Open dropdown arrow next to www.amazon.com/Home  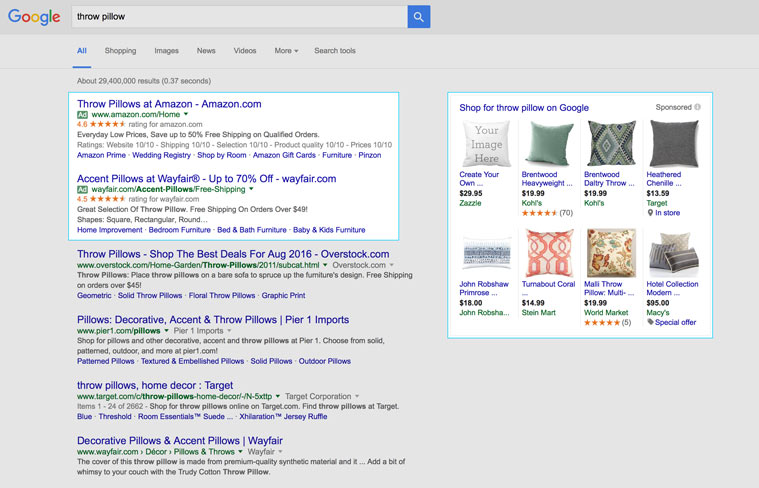point(186,115)
